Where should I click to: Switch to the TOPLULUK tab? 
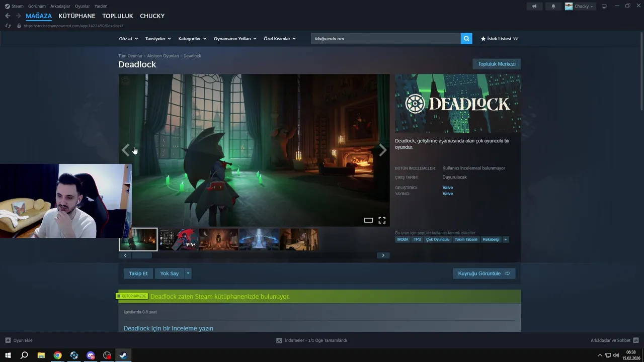point(118,16)
